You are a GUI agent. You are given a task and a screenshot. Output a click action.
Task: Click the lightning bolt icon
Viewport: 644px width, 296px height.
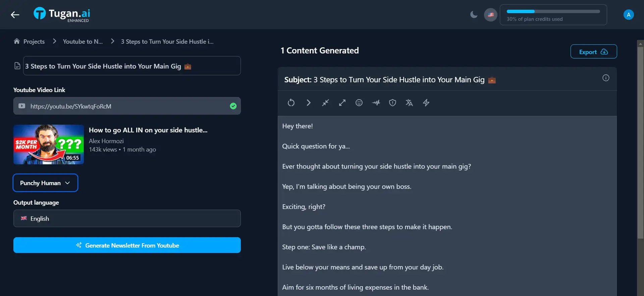426,103
